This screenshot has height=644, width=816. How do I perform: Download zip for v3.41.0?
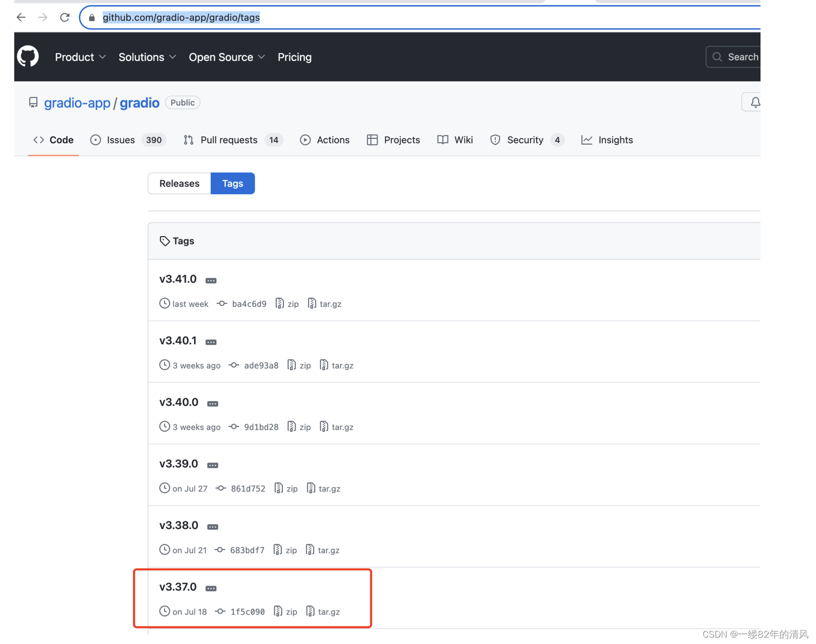(x=287, y=304)
